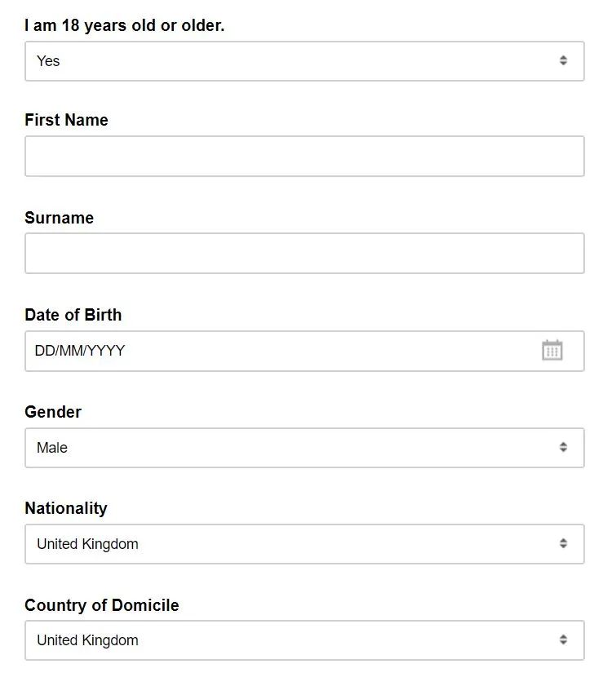
Task: Click the First Name label
Action: coord(66,120)
